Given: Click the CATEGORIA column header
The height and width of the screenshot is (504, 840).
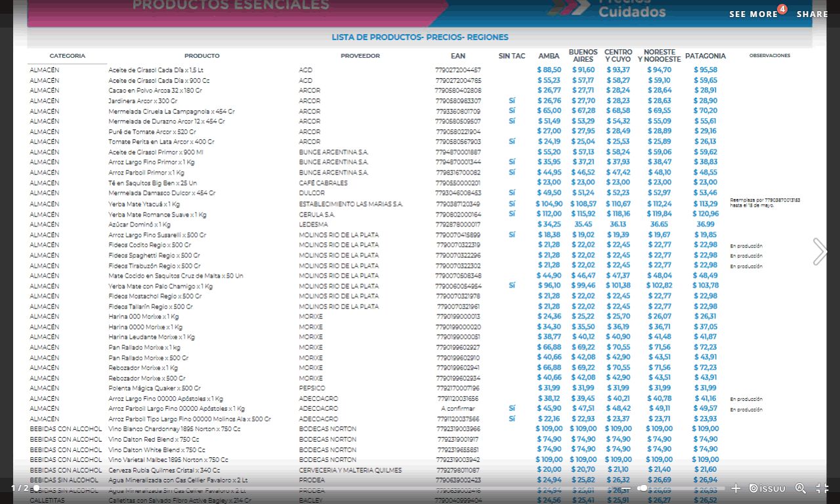Looking at the screenshot, I should click(68, 56).
